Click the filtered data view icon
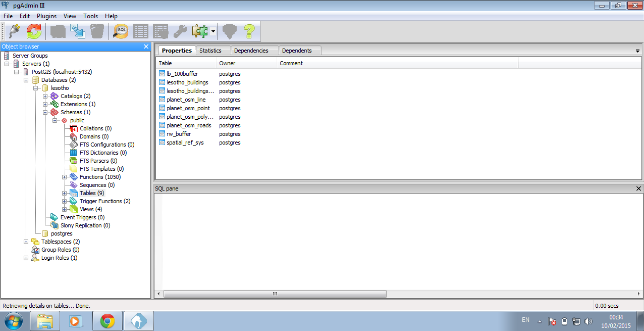The image size is (644, 331). click(160, 31)
